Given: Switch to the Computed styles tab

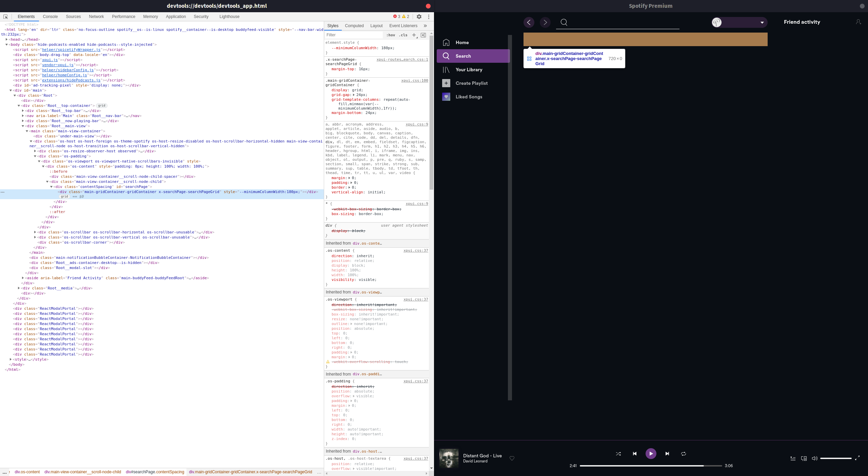Looking at the screenshot, I should pyautogui.click(x=354, y=26).
